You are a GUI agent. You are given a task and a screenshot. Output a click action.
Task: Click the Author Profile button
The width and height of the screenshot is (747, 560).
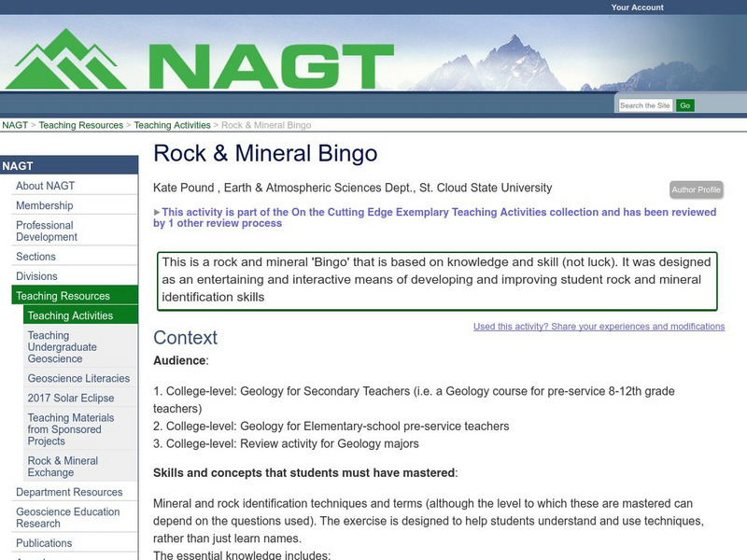[x=696, y=189]
